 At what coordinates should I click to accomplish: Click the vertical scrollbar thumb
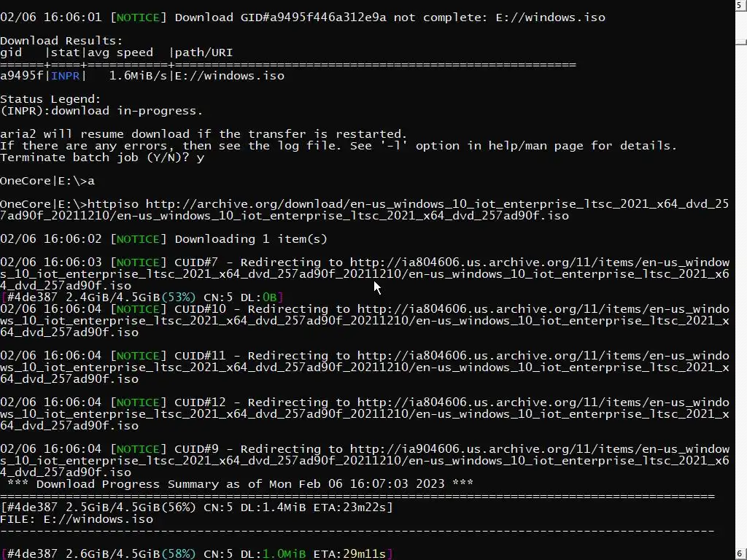[741, 42]
